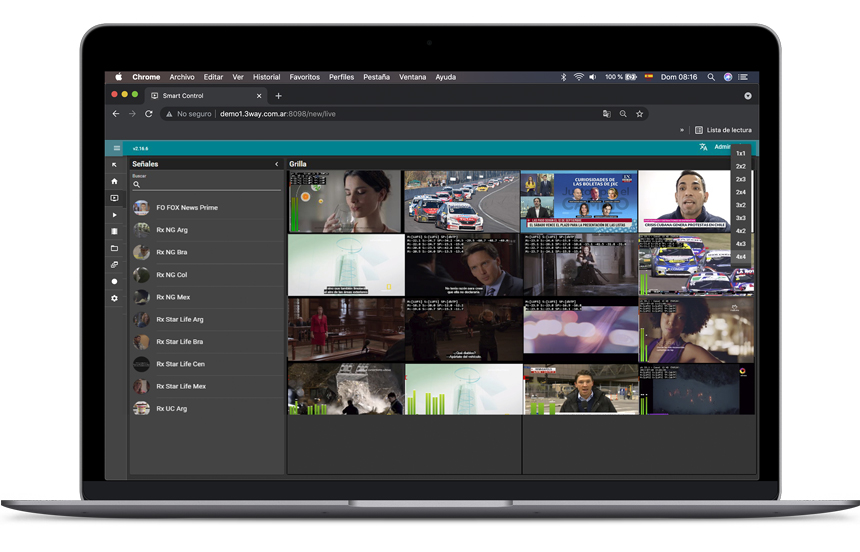The image size is (860, 552).
Task: Click the race cars video thumbnail
Action: (x=462, y=201)
